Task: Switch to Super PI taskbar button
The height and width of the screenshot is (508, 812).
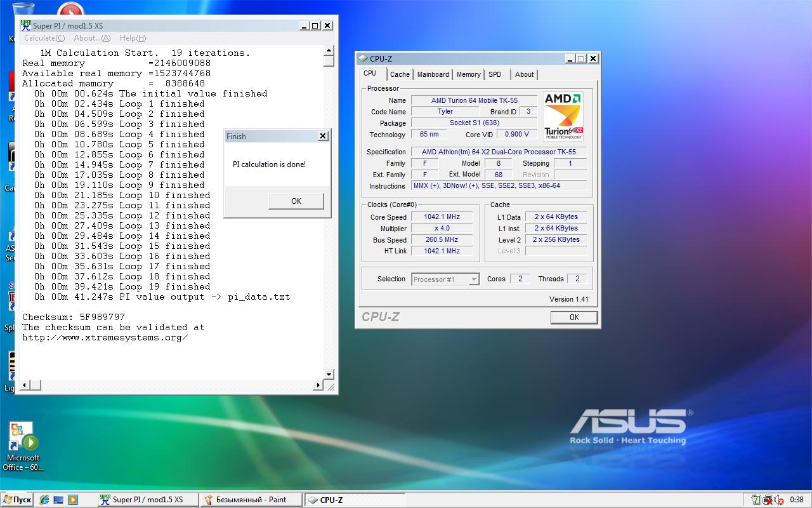Action: (148, 500)
